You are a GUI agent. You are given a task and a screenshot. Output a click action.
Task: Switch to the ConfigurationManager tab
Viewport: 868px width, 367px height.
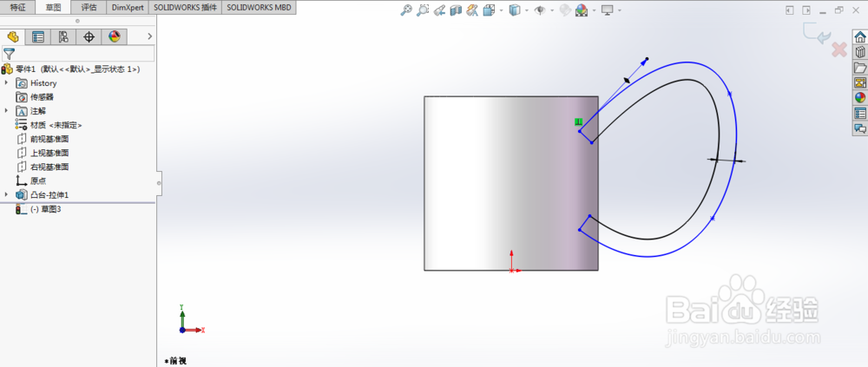pyautogui.click(x=63, y=37)
